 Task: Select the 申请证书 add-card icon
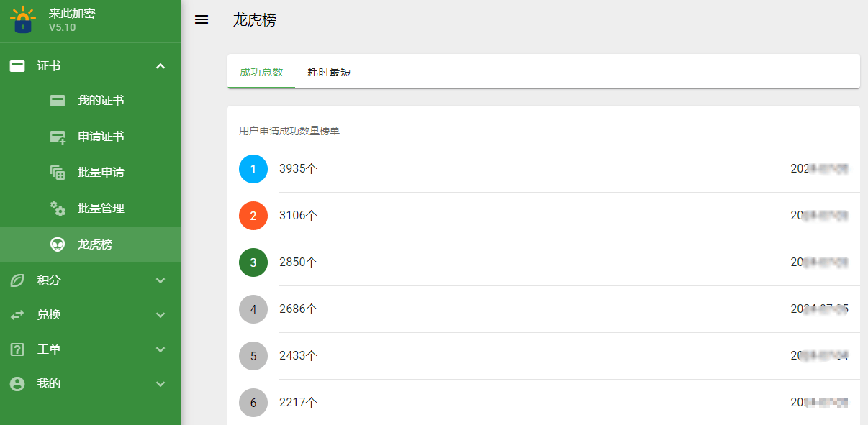tap(58, 137)
